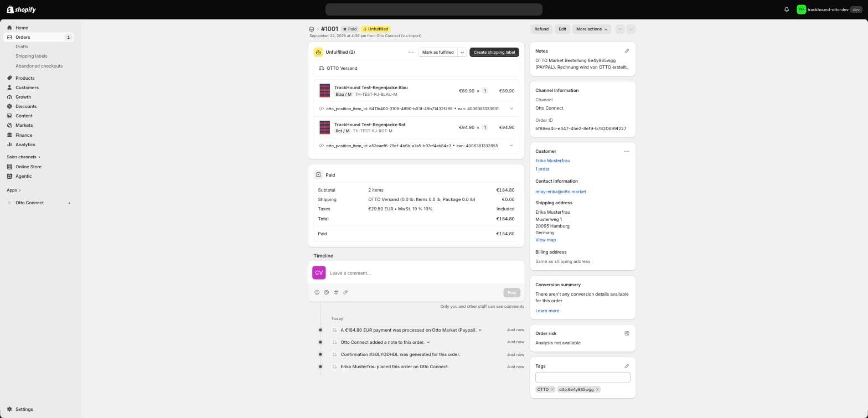Viewport: 868px width, 418px height.
Task: Click the Refund button
Action: 541,29
